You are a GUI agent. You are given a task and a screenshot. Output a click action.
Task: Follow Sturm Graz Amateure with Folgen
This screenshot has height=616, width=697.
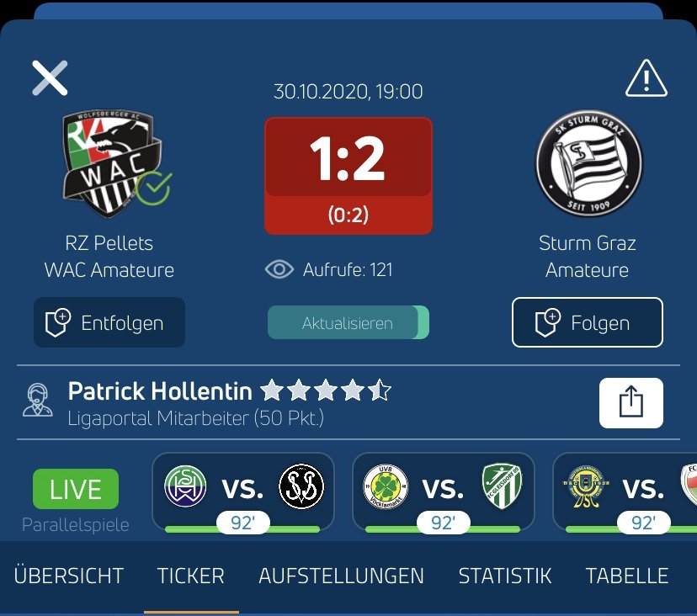click(588, 322)
